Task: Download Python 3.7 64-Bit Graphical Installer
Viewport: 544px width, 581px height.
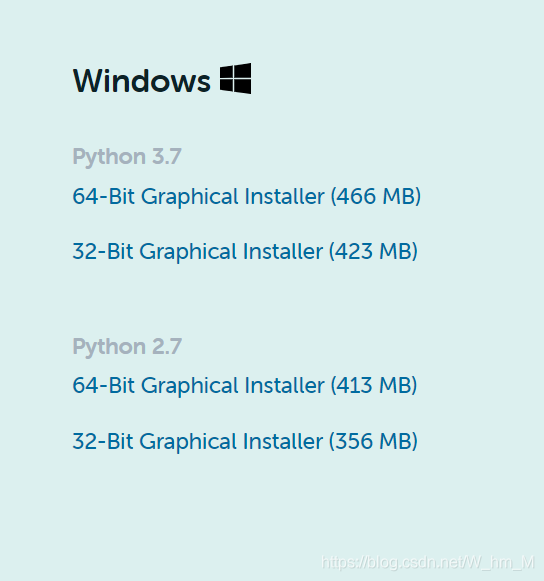Action: [x=246, y=196]
